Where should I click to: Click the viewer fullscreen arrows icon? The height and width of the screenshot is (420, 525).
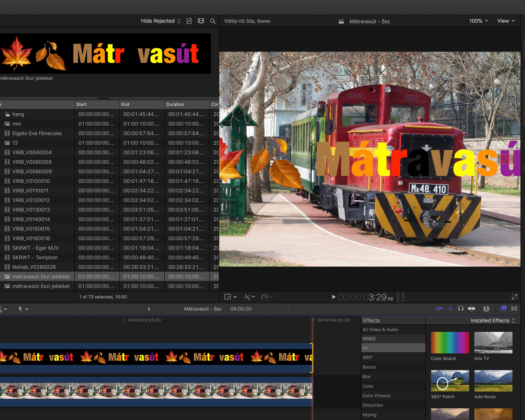pos(514,297)
